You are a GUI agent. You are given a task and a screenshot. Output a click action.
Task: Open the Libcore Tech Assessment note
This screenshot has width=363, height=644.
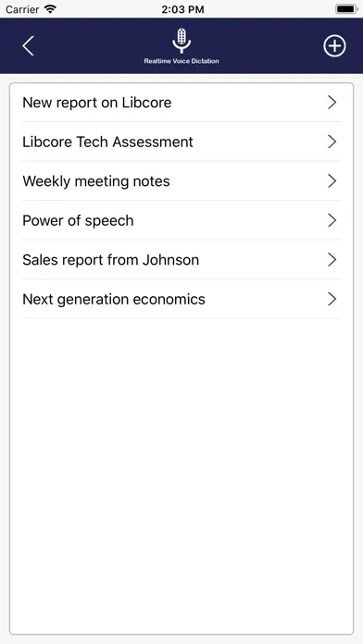(181, 142)
